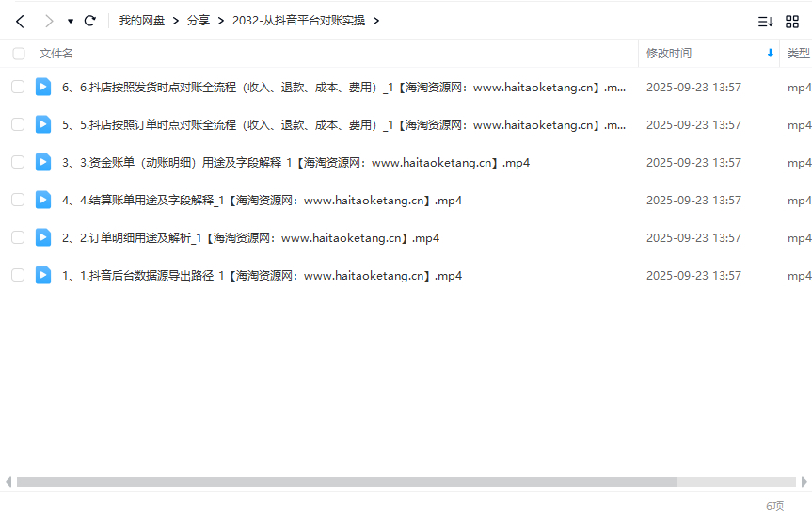Click video icon of file 6 抖店按照发货时点对账
812x516 pixels.
43,87
